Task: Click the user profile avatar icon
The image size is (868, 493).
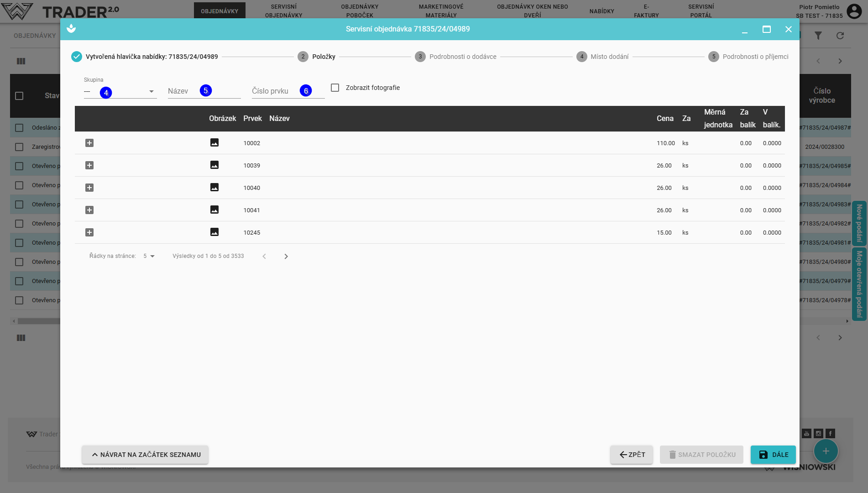Action: [x=854, y=11]
